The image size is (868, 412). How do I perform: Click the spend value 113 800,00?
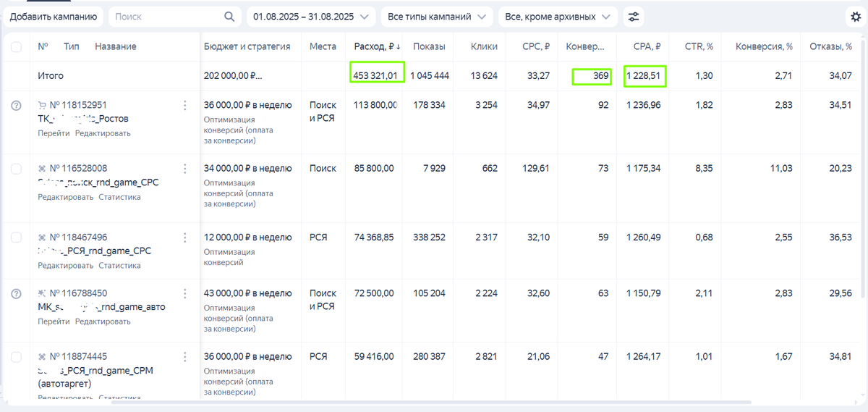tap(375, 105)
